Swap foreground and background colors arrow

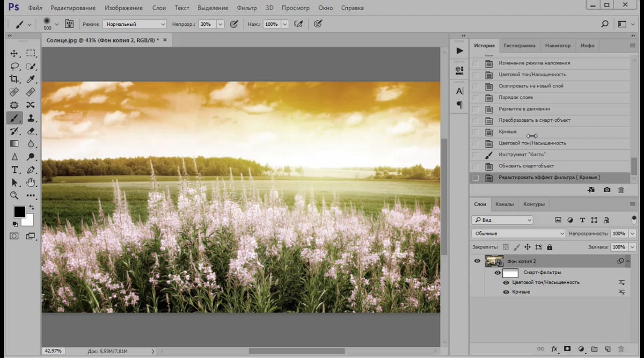coord(31,207)
